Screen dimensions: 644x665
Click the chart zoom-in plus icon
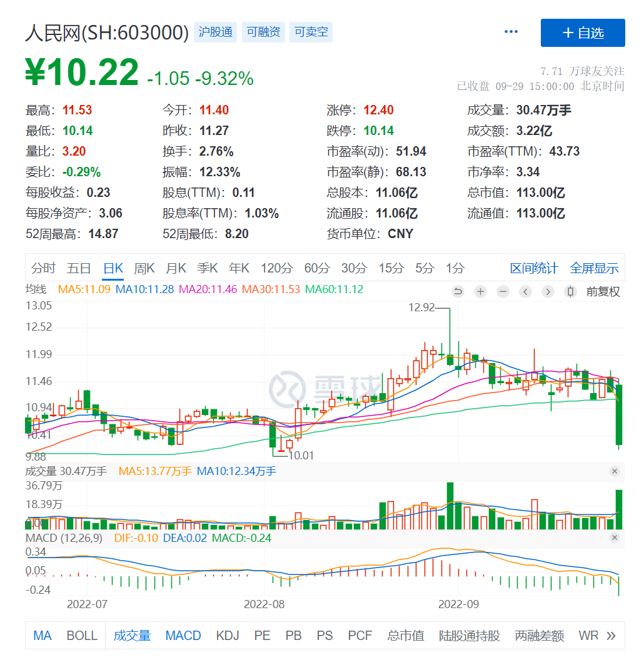480,291
